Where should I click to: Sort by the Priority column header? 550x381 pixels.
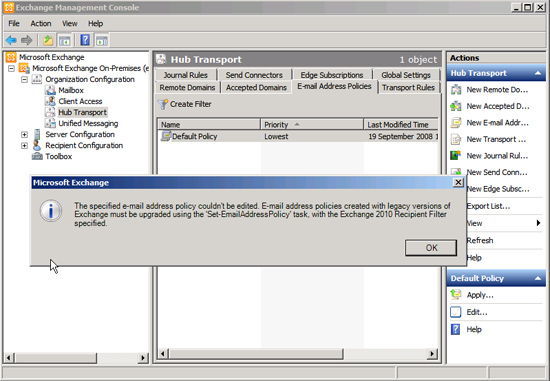tap(312, 125)
